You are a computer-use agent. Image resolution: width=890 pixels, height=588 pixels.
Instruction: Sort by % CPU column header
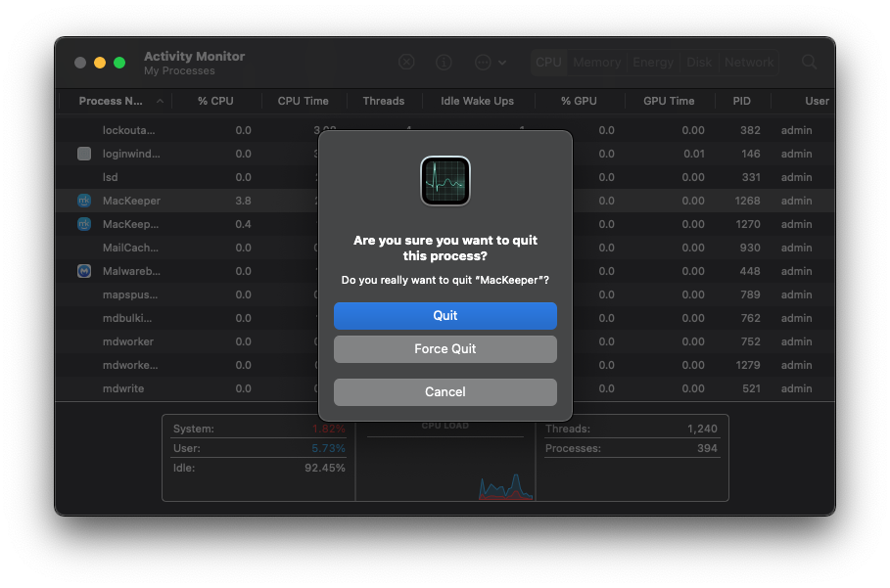click(215, 101)
